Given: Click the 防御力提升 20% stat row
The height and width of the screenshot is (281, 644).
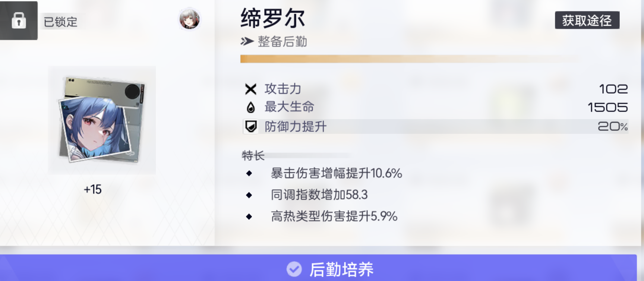Looking at the screenshot, I should pos(435,127).
